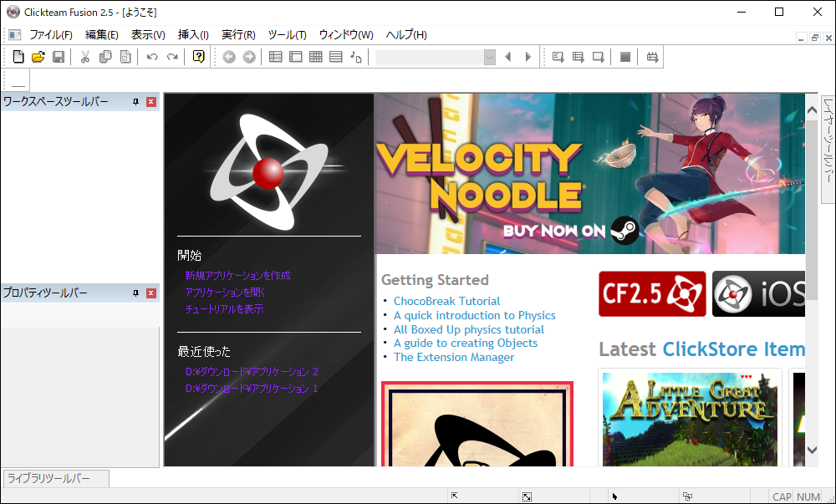Click the Stop square icon
The image size is (836, 504).
[x=625, y=57]
